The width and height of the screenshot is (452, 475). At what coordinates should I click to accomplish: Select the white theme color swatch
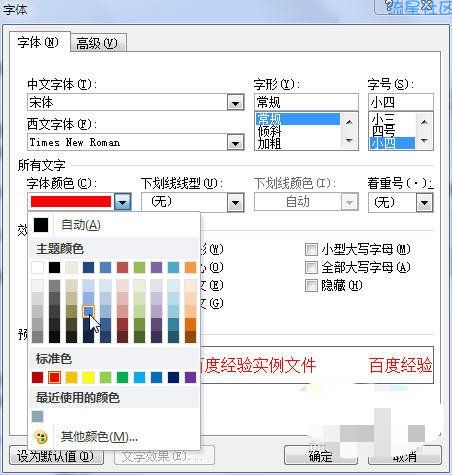point(37,267)
